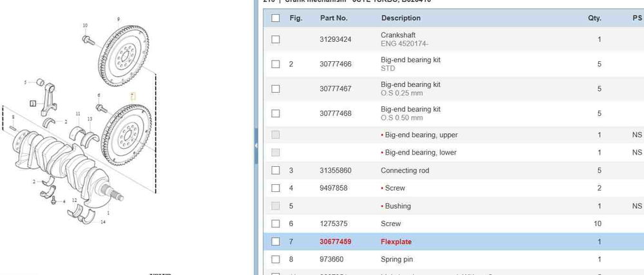Click the Fig. column header
Screen dimensions: 644x275
click(x=296, y=18)
